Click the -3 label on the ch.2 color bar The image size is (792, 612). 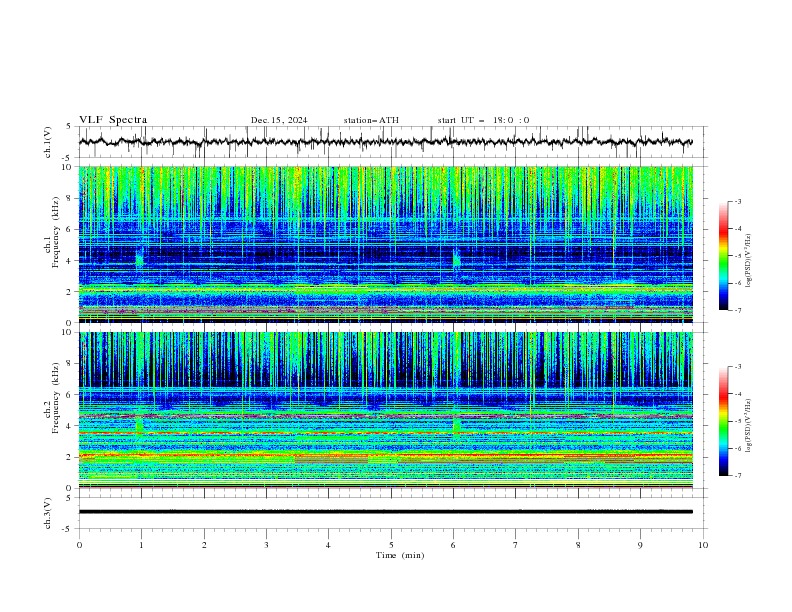click(x=738, y=367)
